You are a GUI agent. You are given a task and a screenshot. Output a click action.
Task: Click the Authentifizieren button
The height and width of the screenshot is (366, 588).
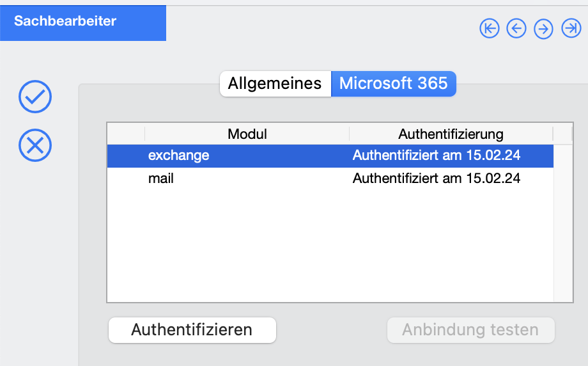[192, 330]
